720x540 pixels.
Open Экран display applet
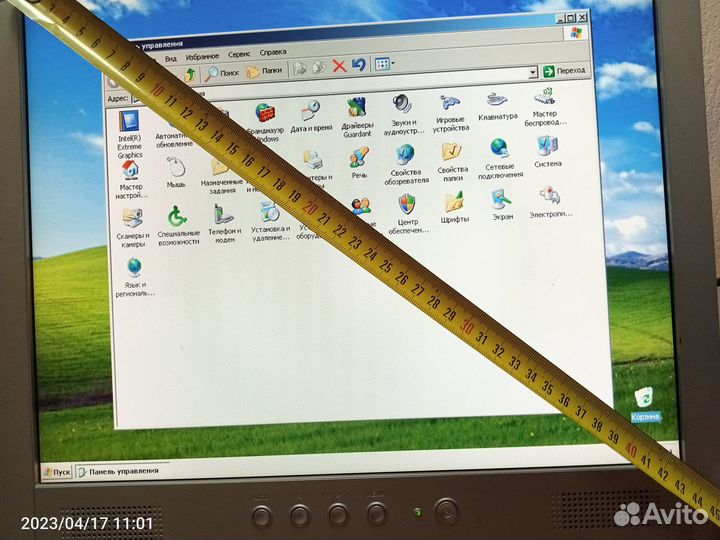(x=502, y=205)
